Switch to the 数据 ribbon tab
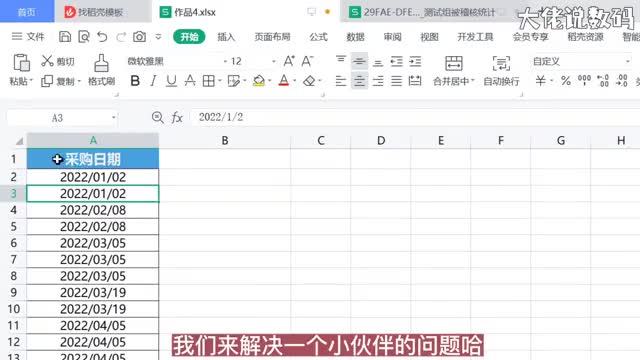The image size is (640, 360). 355,37
